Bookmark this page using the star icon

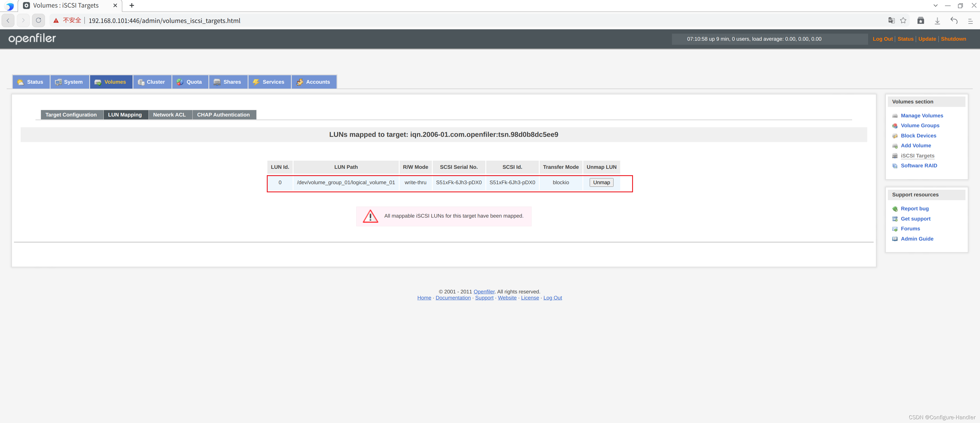pos(904,21)
